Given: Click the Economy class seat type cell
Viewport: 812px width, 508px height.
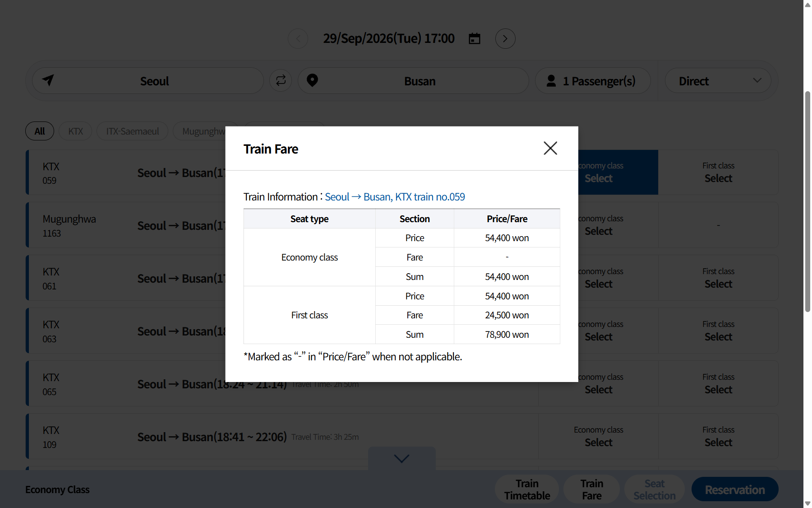Looking at the screenshot, I should pyautogui.click(x=309, y=257).
